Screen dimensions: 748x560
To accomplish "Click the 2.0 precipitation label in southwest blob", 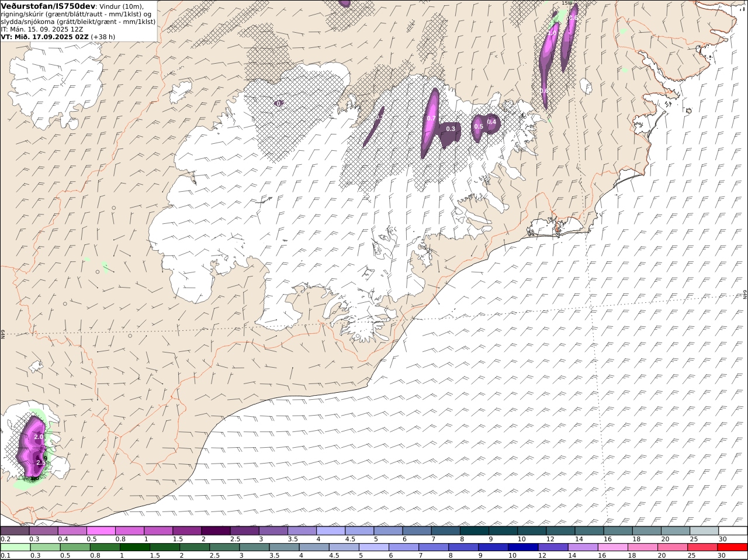I will 39,437.
